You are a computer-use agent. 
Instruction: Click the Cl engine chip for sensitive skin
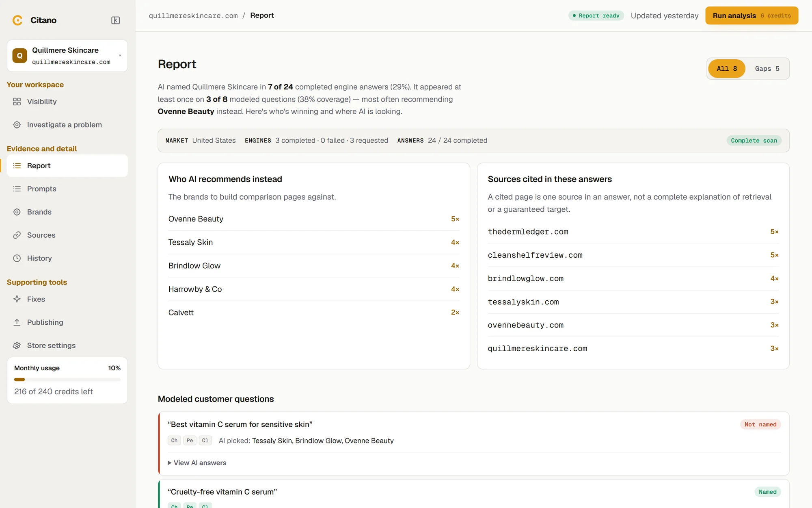(x=205, y=441)
